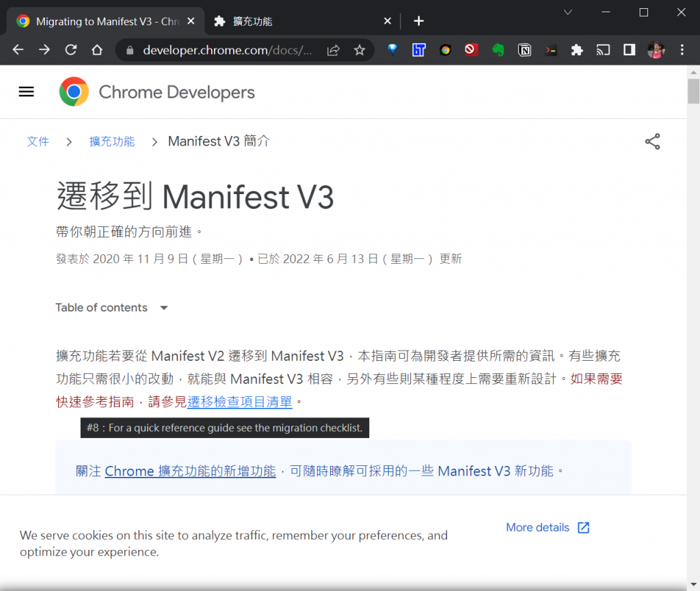Open the terminal prompt extension icon

pos(551,50)
